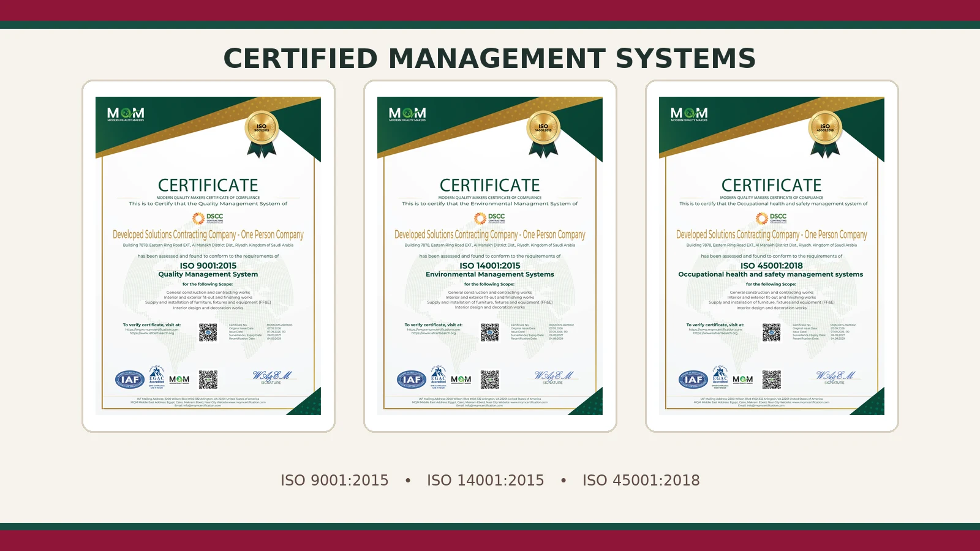Click 'ISO 9001:2015' in the slide footer line
Viewport: 980px width, 551px height.
pos(334,481)
